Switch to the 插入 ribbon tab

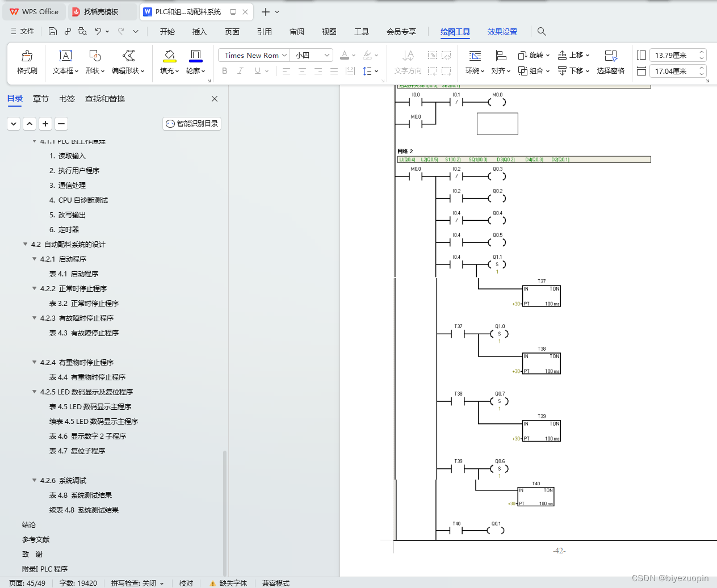[x=200, y=32]
